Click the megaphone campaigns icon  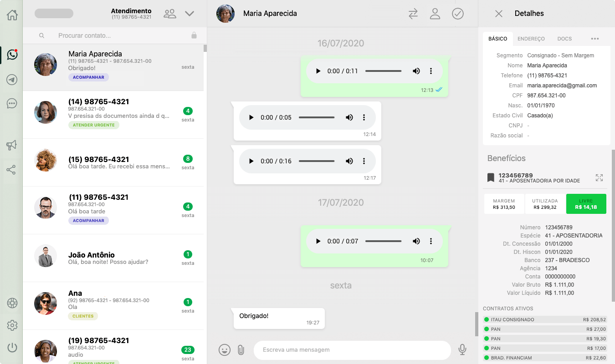11,145
